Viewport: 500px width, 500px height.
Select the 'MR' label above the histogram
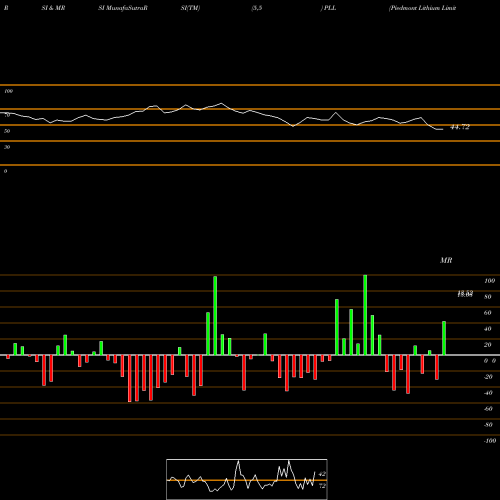446,260
